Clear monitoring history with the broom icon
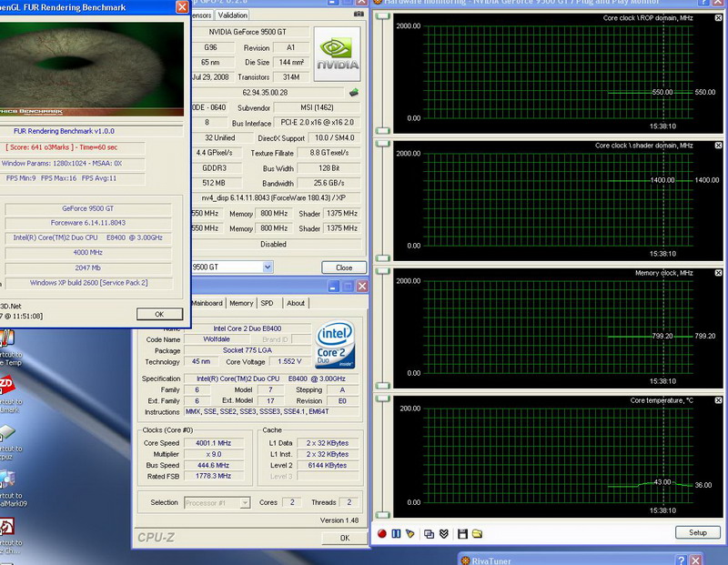Screen dimensions: 728x565 point(410,533)
